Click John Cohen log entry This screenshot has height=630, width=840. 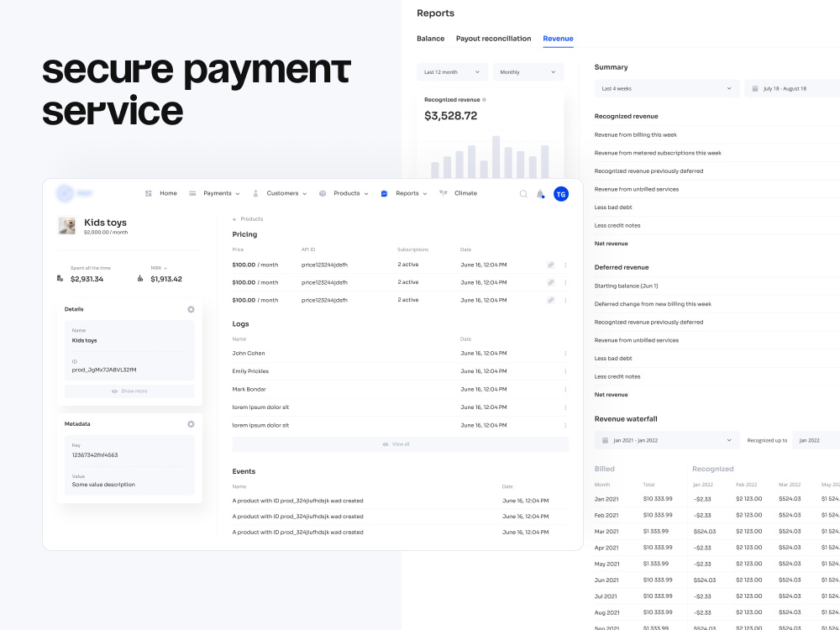pos(249,354)
